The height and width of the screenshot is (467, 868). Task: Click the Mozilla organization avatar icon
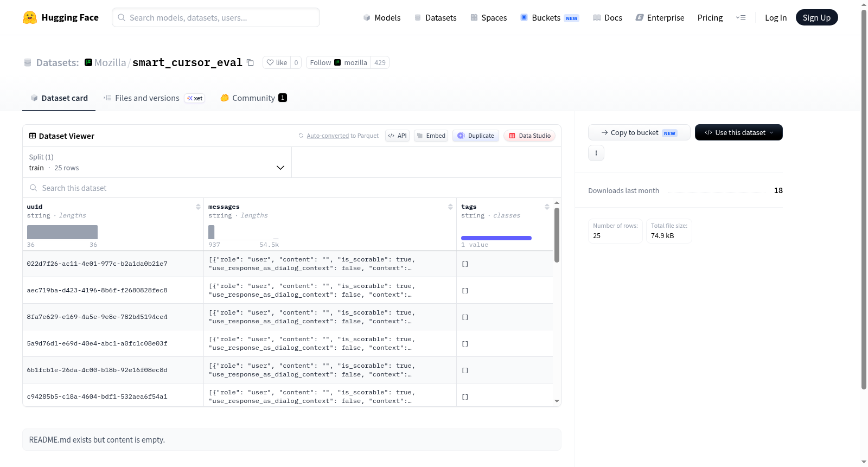88,62
